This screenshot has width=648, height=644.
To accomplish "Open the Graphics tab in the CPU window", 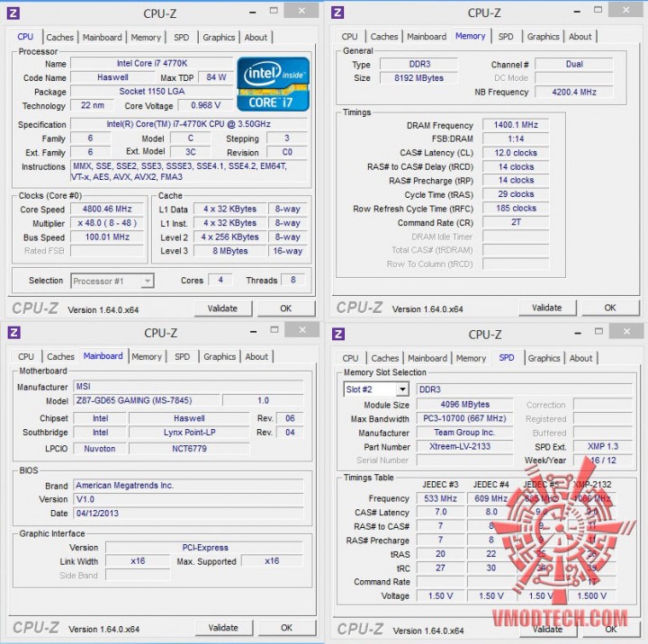I will (219, 37).
